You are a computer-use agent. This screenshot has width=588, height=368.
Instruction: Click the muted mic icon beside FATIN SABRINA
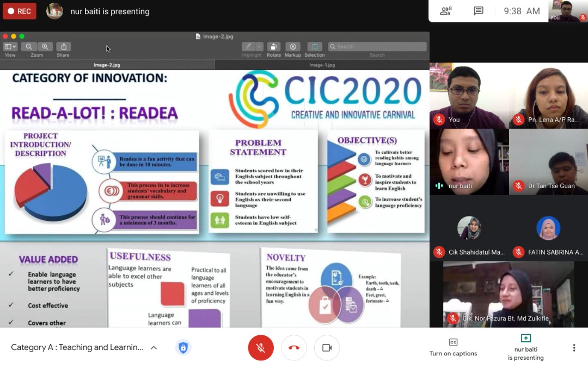[519, 252]
